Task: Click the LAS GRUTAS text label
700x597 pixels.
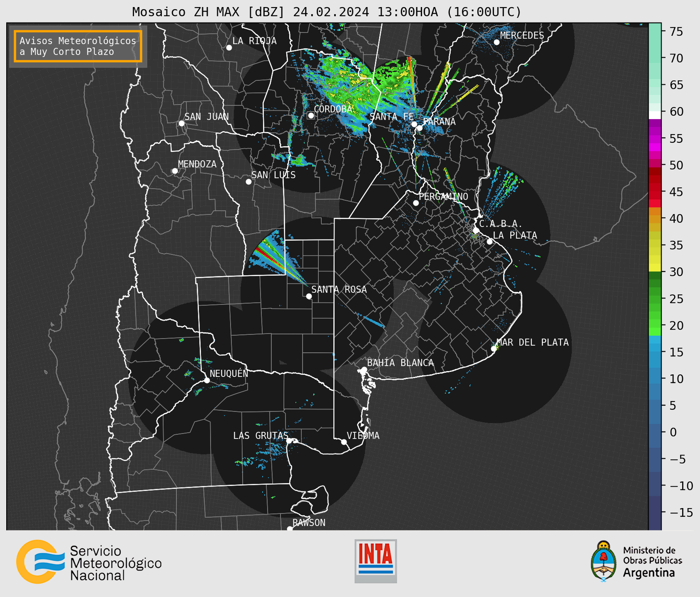Action: pyautogui.click(x=261, y=436)
